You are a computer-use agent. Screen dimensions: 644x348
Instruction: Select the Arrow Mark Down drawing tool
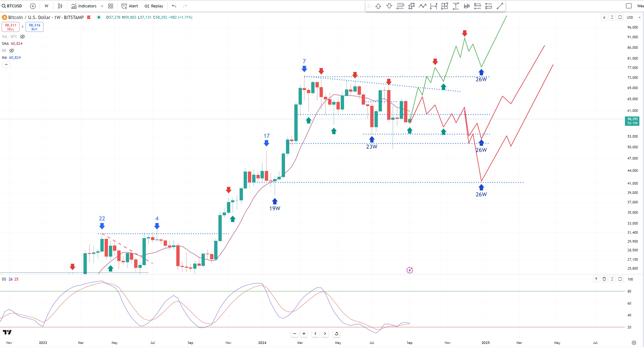coord(389,6)
